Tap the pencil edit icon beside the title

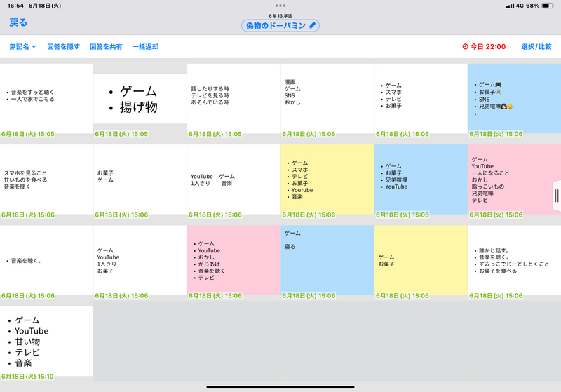(x=312, y=26)
